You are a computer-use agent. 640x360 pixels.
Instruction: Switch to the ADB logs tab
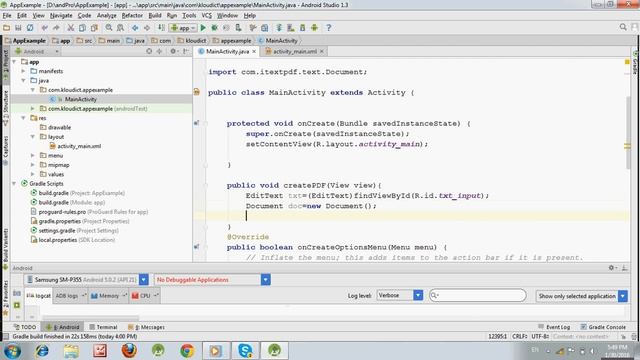[70, 296]
